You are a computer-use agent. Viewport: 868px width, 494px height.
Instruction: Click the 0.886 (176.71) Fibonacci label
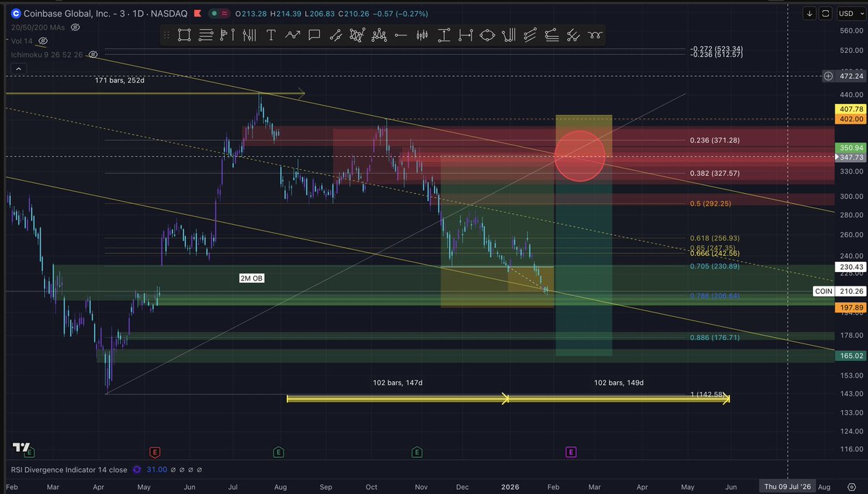(x=713, y=337)
